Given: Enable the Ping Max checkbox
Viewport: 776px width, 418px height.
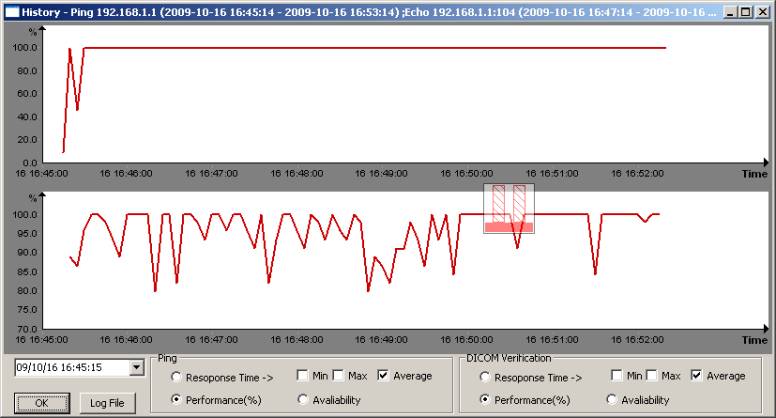Looking at the screenshot, I should [338, 375].
